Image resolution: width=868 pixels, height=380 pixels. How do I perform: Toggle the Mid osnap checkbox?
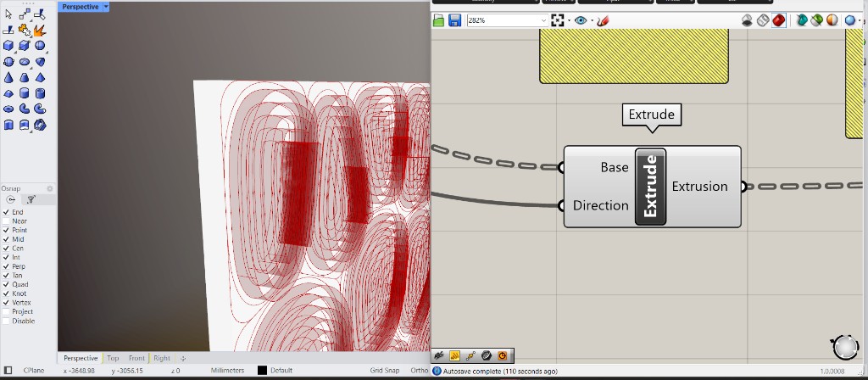pos(6,239)
